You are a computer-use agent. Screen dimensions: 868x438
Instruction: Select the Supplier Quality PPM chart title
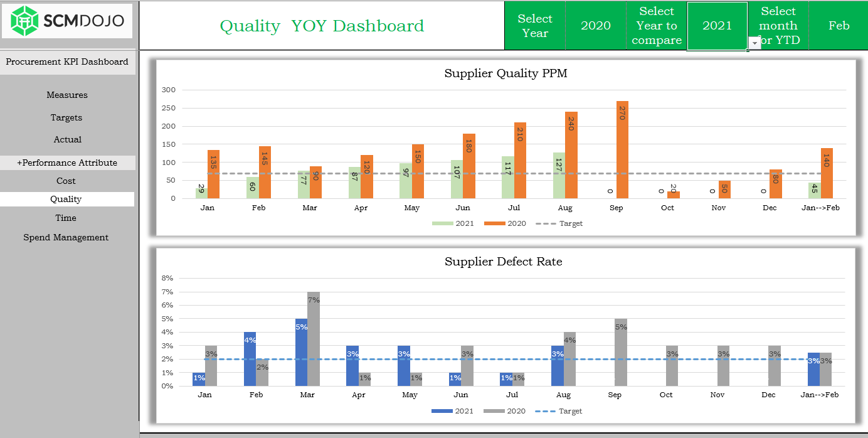coord(505,73)
